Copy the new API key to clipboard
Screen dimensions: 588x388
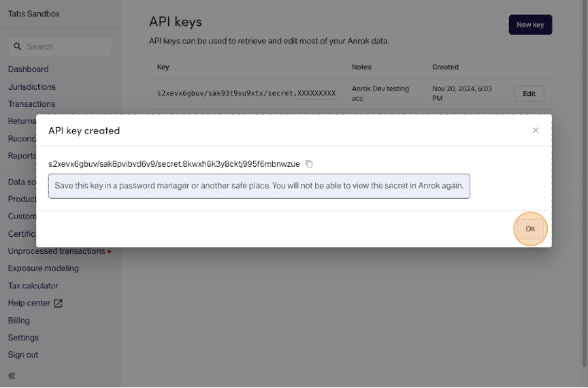[309, 164]
